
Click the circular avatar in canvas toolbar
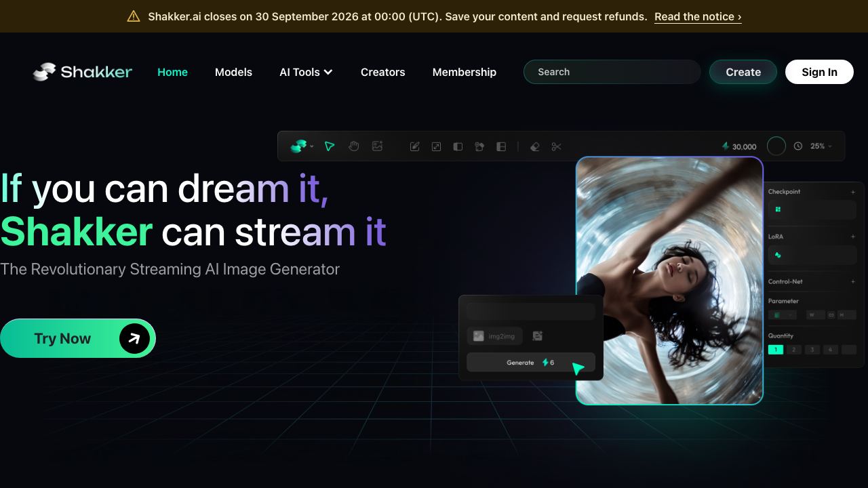pos(776,146)
